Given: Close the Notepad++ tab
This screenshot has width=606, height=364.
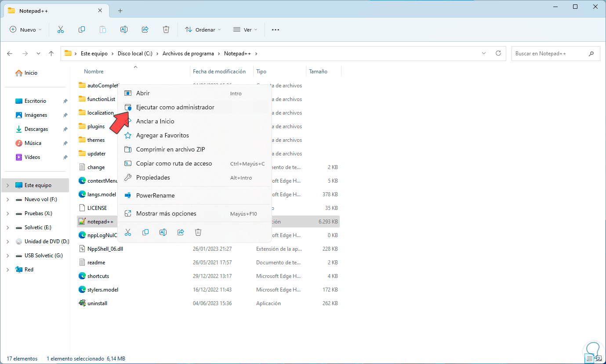Looking at the screenshot, I should [100, 11].
